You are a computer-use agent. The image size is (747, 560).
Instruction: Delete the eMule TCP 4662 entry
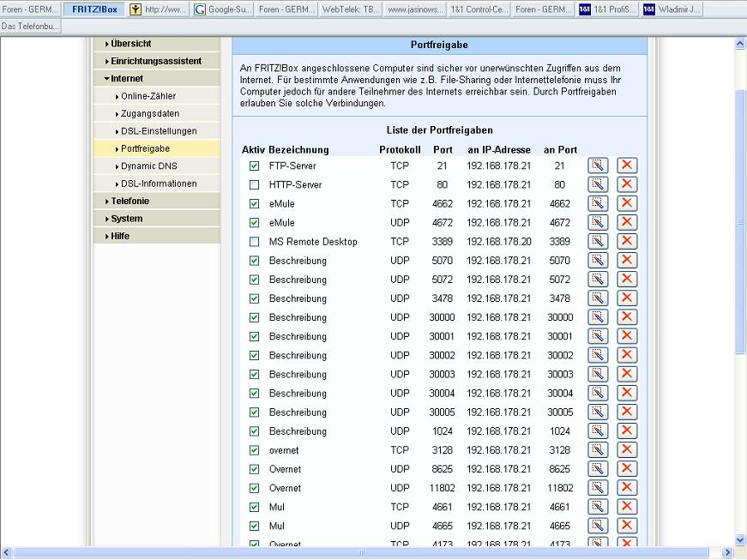tap(627, 204)
